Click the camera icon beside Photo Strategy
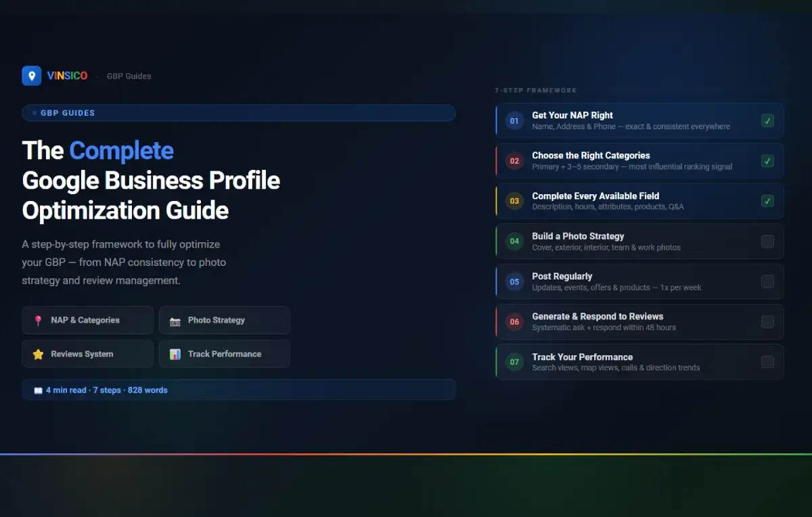 tap(175, 319)
